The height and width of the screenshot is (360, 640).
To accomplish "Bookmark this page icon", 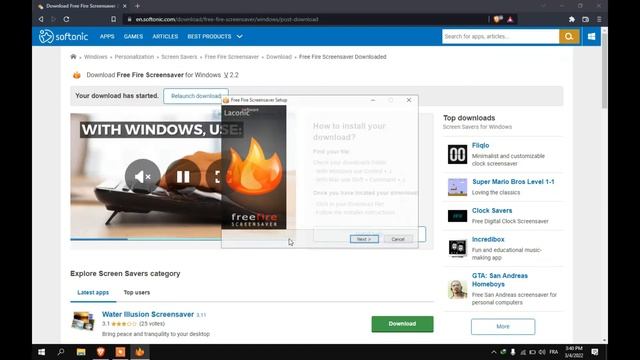I will (x=113, y=19).
